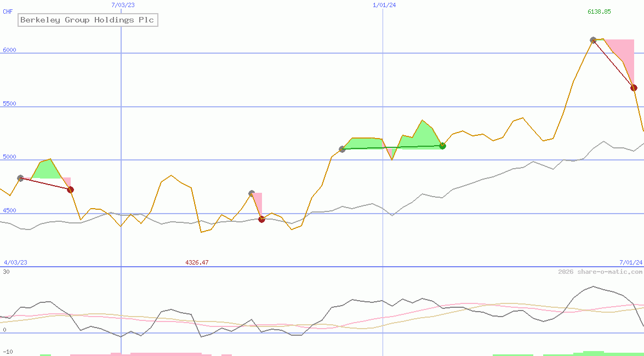Click the green marker ending the mid-chart green trendline
The height and width of the screenshot is (356, 644).
[442, 146]
